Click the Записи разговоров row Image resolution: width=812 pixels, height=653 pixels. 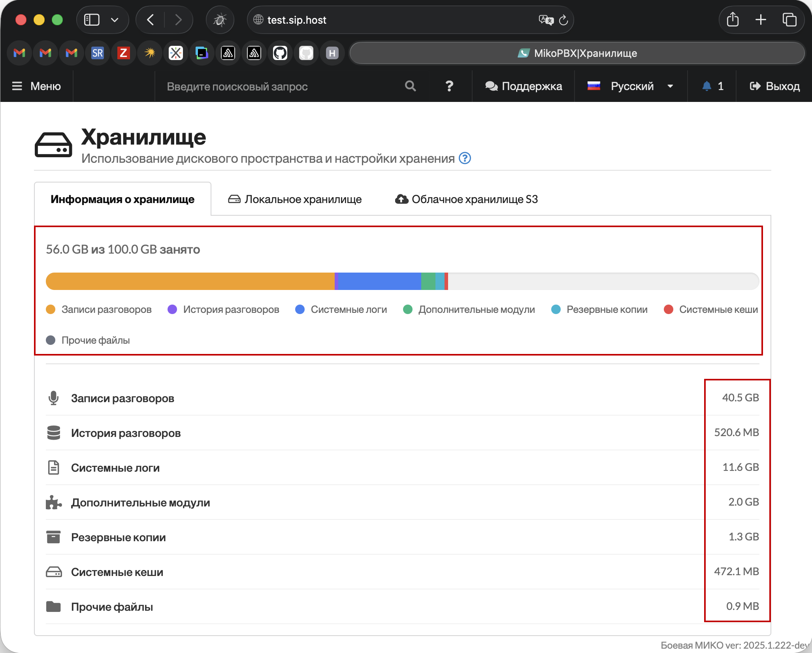point(122,398)
